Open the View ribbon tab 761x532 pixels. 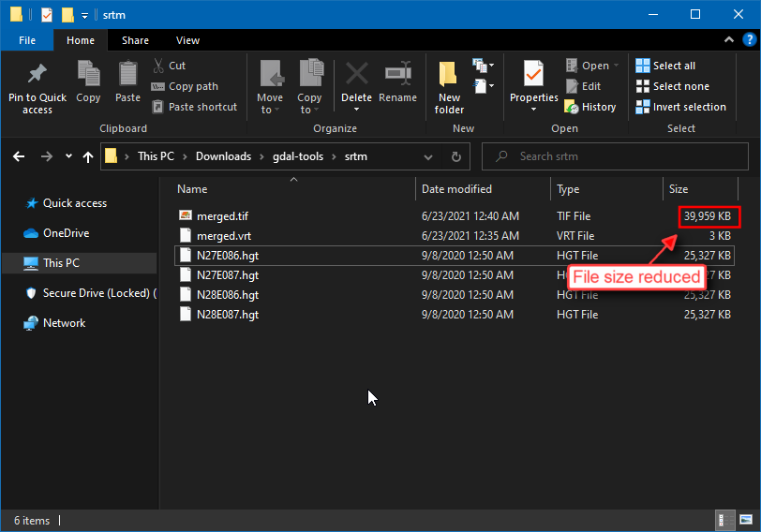187,40
